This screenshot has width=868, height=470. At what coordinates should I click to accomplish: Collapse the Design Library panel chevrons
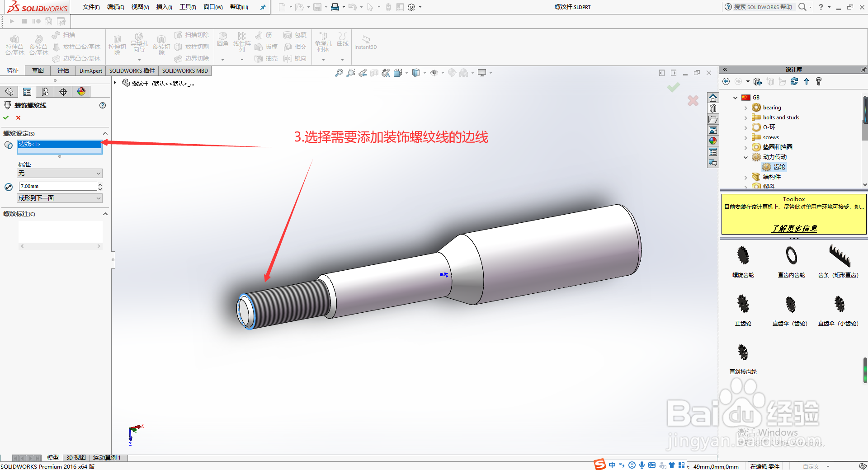725,70
